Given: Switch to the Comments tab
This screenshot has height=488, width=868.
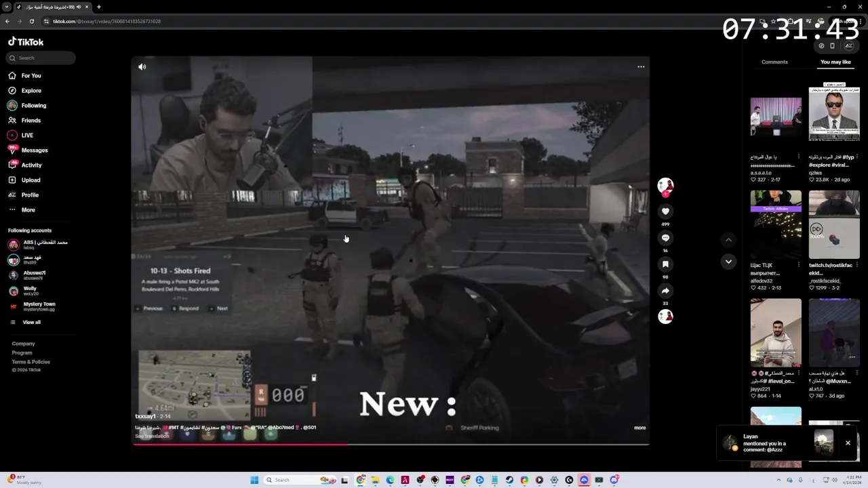Looking at the screenshot, I should coord(774,62).
